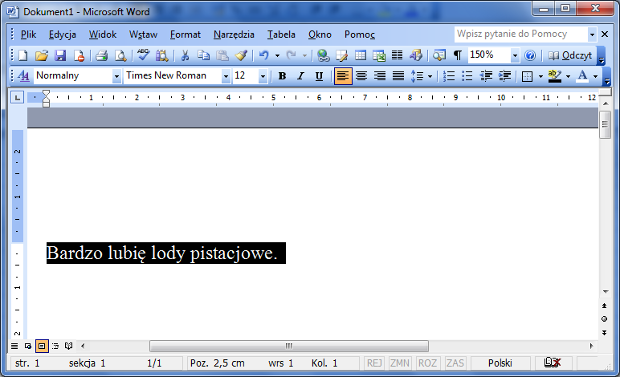Create a new blank document
This screenshot has height=377, width=620.
click(x=23, y=55)
